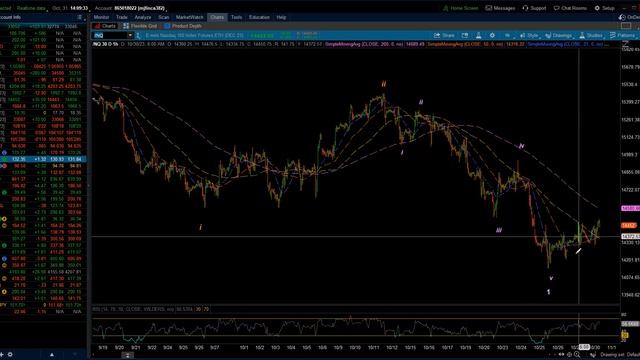Viewport: 640px width, 360px height.
Task: Click the beaker icon in chart toolbar
Action: click(x=478, y=36)
